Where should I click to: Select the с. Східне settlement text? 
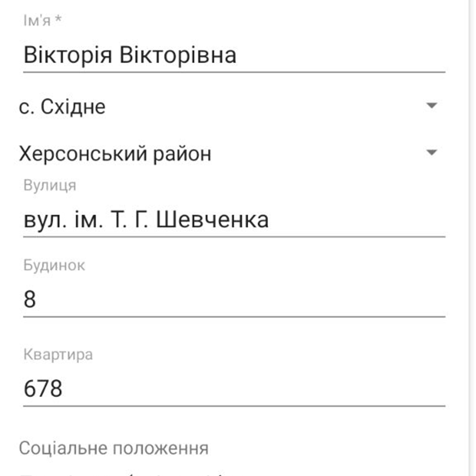coord(62,107)
